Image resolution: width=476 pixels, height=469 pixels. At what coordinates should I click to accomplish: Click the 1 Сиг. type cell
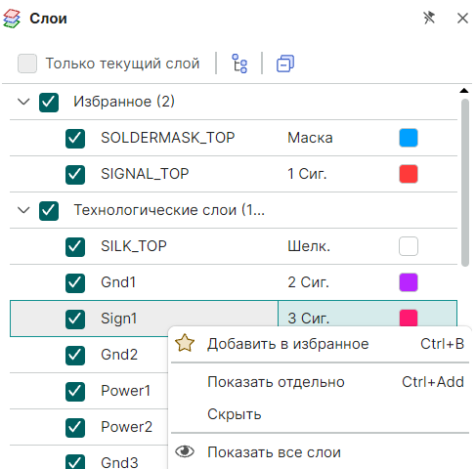point(307,174)
